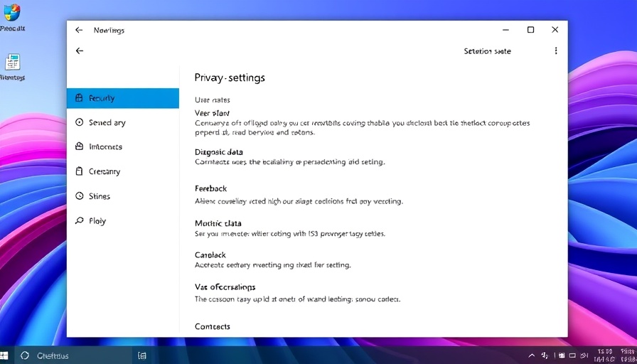Open the Stines clock sidebar item
This screenshot has width=637, height=364.
click(x=123, y=196)
